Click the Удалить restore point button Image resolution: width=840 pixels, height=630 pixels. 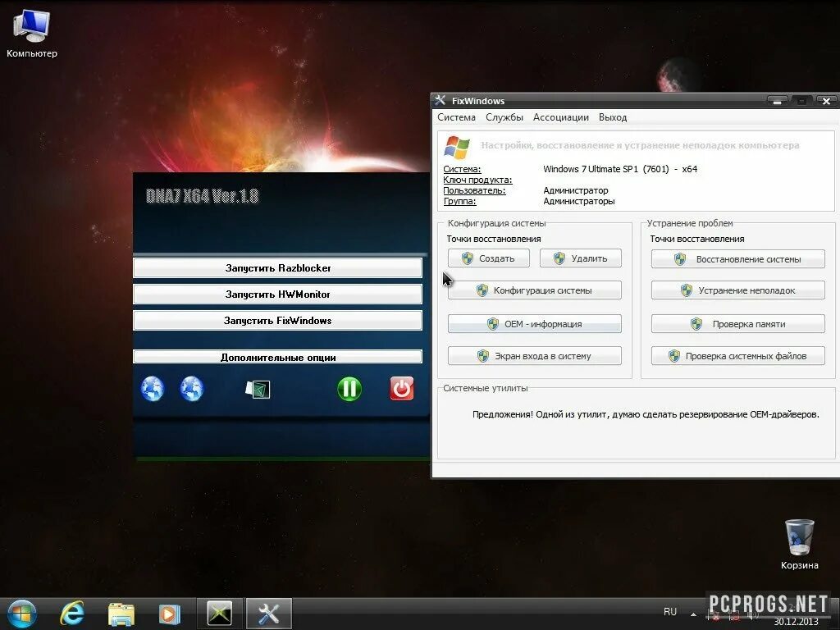click(580, 258)
